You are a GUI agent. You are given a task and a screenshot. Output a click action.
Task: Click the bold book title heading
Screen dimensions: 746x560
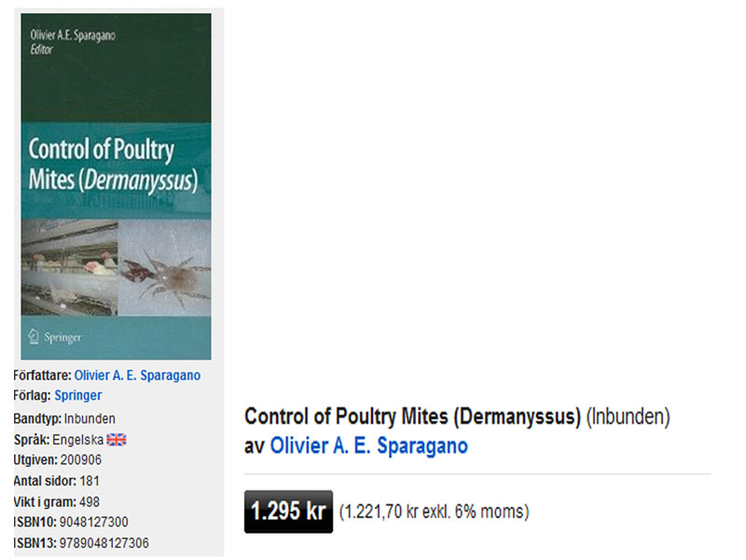click(412, 417)
